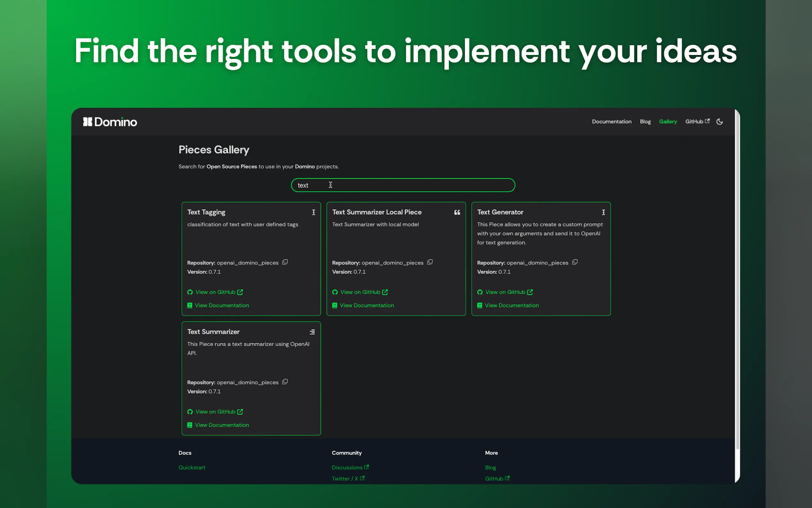Open the Quickstart footer link
812x508 pixels.
tap(192, 467)
